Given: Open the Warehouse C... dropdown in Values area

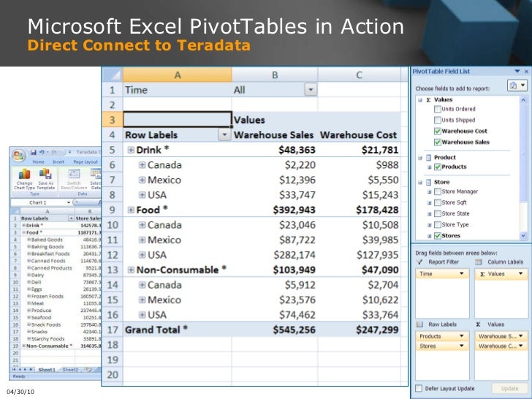Looking at the screenshot, I should click(x=520, y=346).
